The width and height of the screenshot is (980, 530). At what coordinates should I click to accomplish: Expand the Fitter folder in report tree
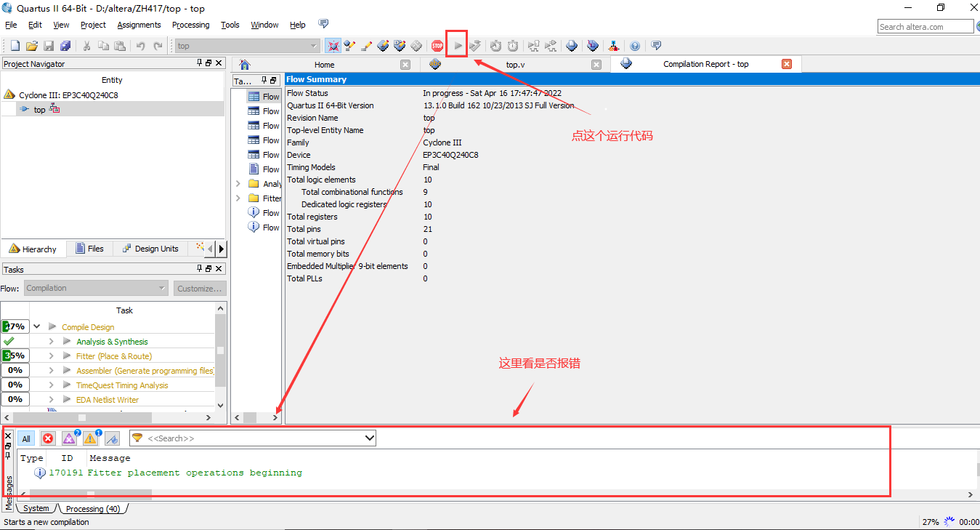(238, 198)
